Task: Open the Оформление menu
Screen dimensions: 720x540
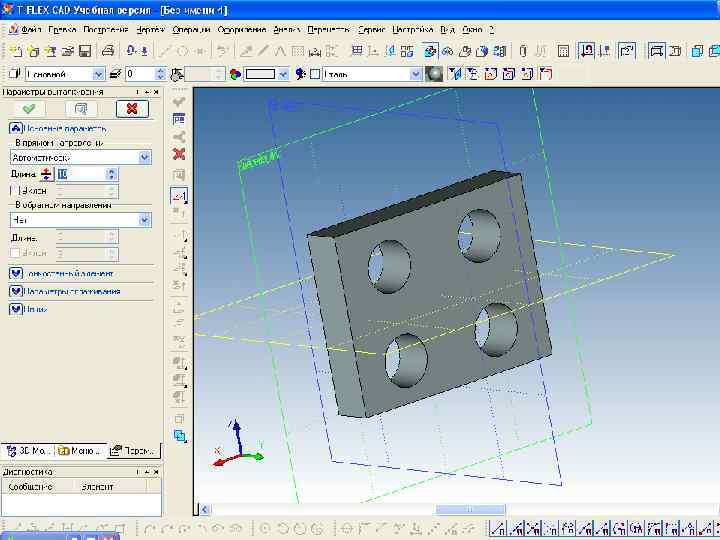Action: tap(242, 30)
